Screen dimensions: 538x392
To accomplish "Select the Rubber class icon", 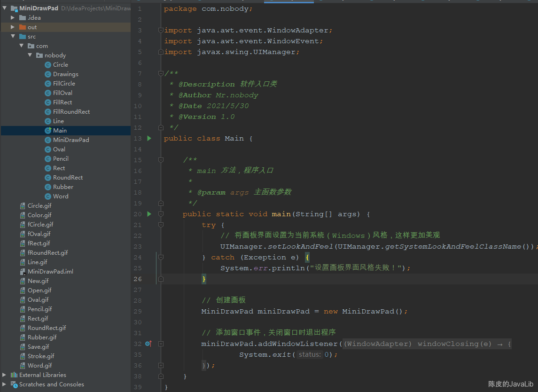I will (48, 187).
